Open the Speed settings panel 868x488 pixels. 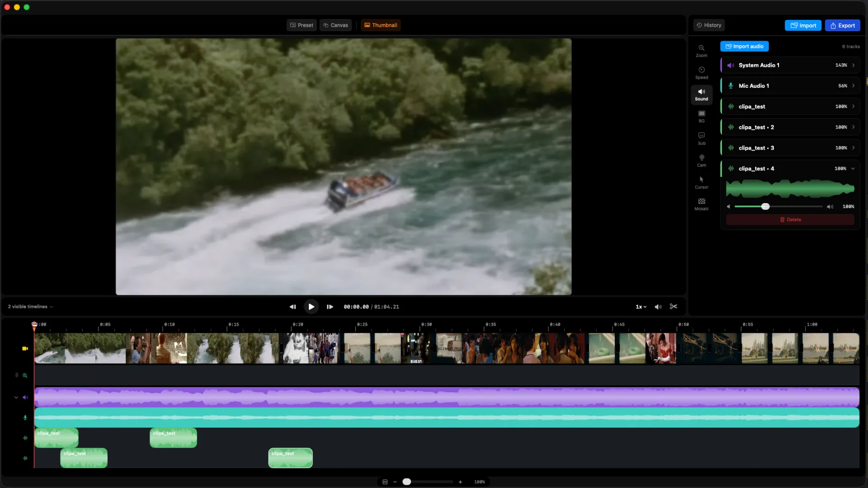pyautogui.click(x=701, y=73)
